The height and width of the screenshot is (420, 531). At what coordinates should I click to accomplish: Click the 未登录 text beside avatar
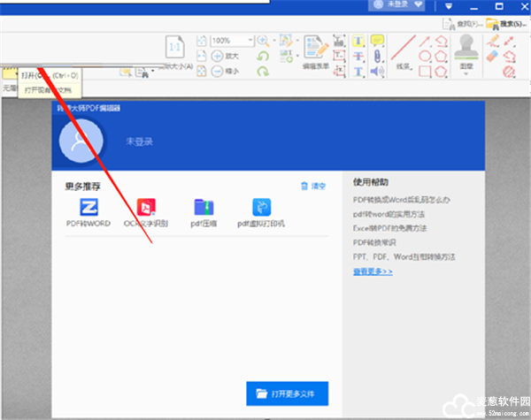[x=140, y=141]
